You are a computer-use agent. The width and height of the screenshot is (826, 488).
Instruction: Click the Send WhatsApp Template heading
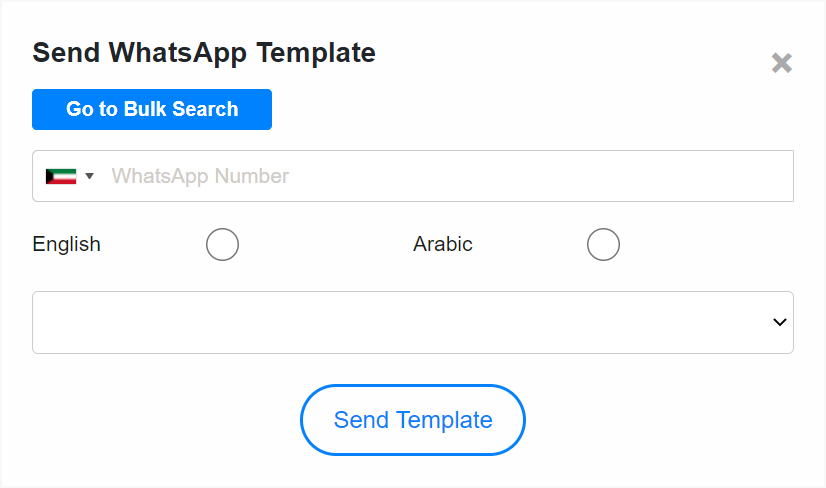point(204,53)
